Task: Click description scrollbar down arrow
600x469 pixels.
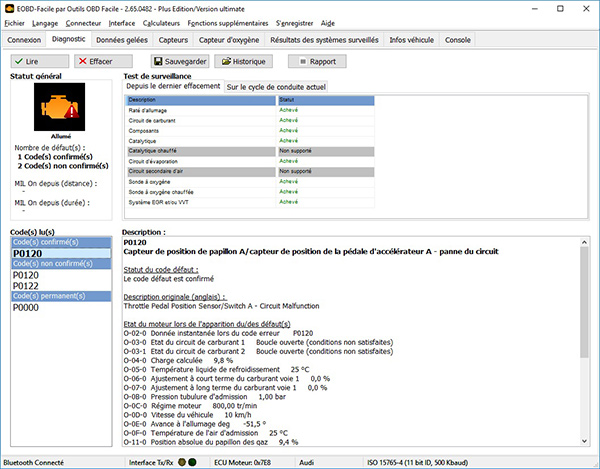Action: pyautogui.click(x=584, y=441)
